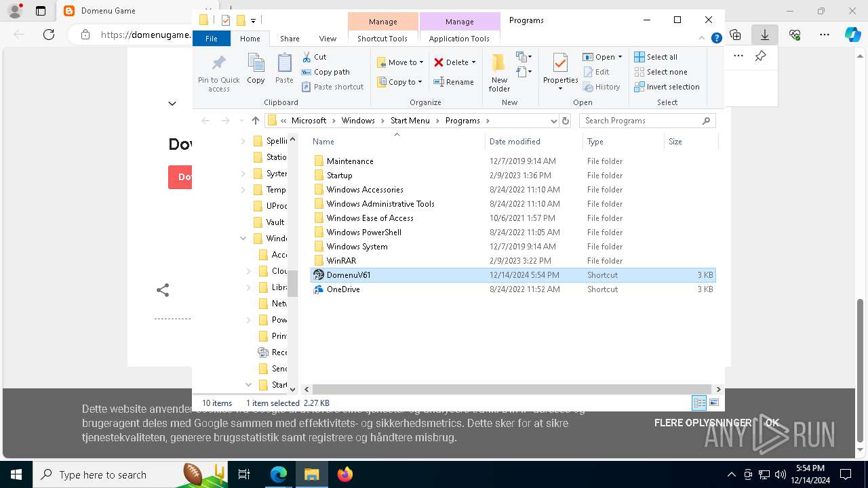868x488 pixels.
Task: Invert selection in the folder
Action: coord(667,87)
